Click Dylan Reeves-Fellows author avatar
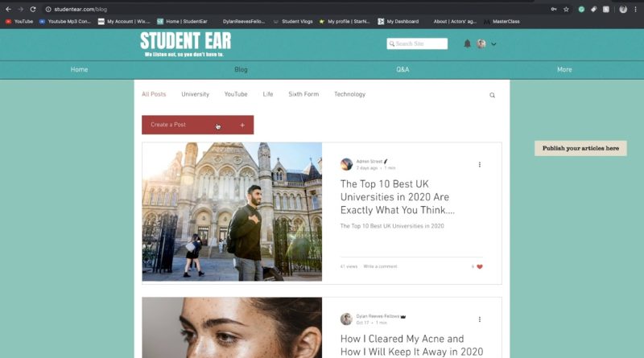 click(x=346, y=319)
